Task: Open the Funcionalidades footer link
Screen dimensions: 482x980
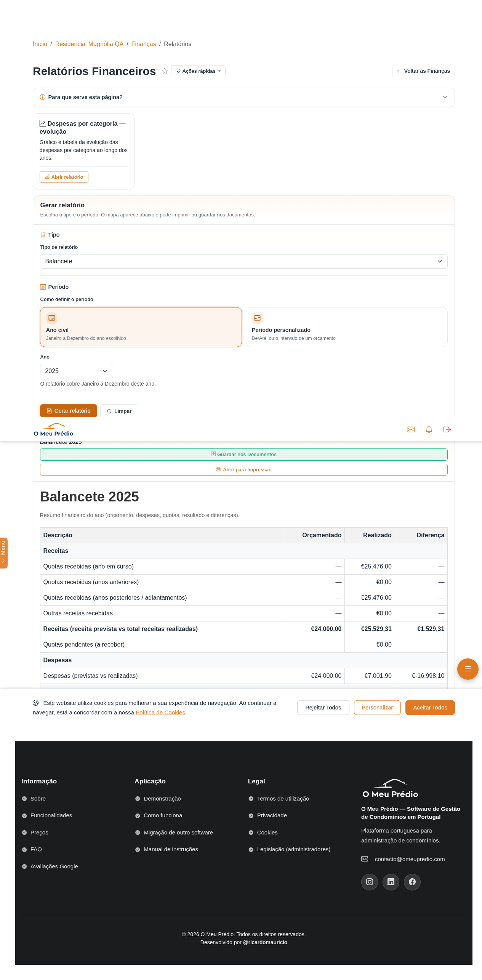Action: (x=51, y=815)
